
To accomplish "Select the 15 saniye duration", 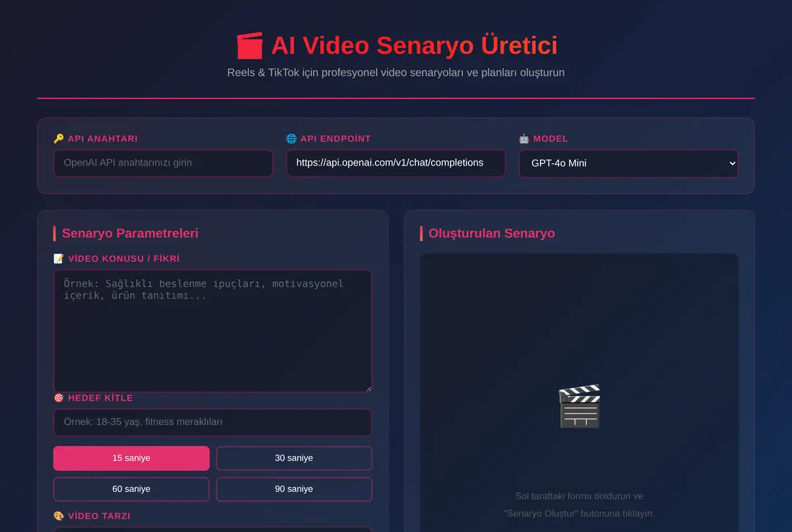I will tap(131, 458).
